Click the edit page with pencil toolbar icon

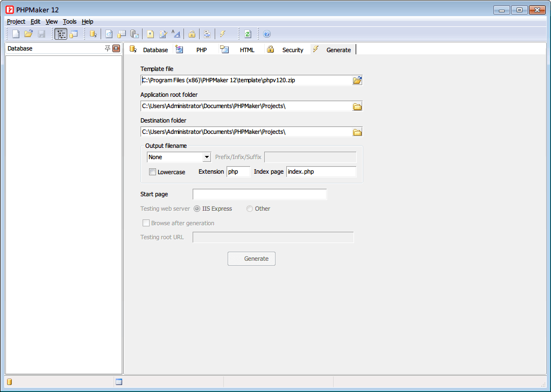coord(163,34)
